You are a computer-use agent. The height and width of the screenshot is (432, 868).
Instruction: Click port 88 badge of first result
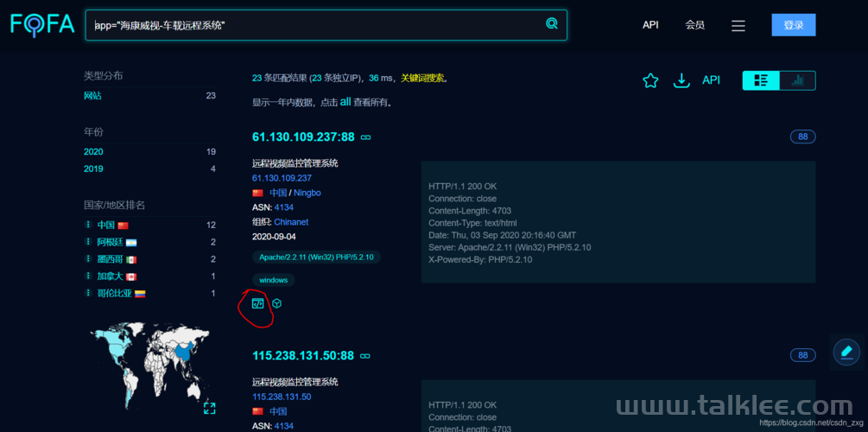click(x=802, y=137)
